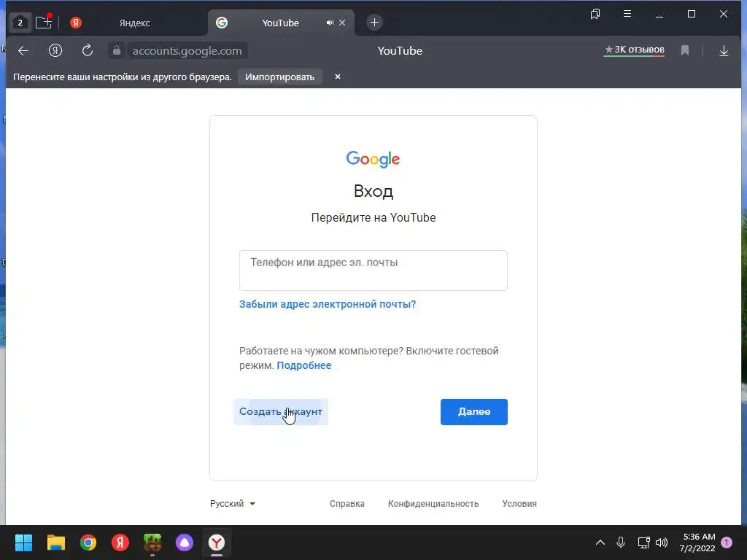Close the YouTube tab
Viewport: 747px width, 560px height.
click(x=342, y=23)
